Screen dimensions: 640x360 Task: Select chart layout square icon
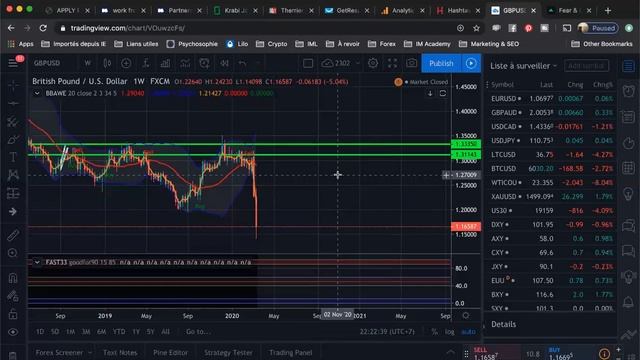(x=308, y=63)
